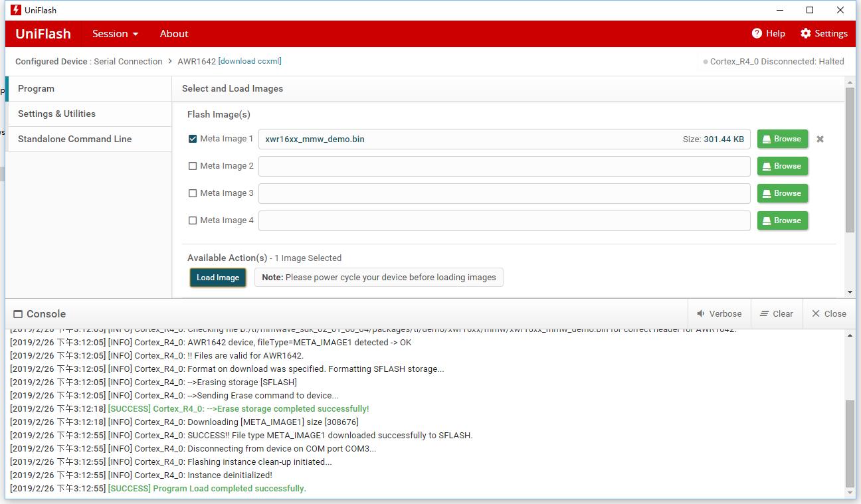This screenshot has width=861, height=504.
Task: Click the Meta Image 4 file path field
Action: 504,220
